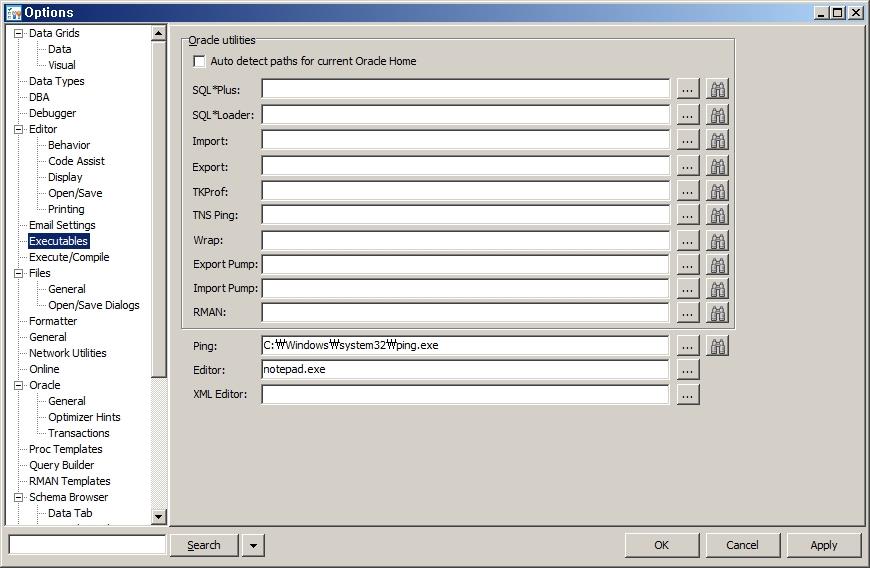
Task: Click binoculars icon on Export Pump row
Action: pyautogui.click(x=717, y=265)
